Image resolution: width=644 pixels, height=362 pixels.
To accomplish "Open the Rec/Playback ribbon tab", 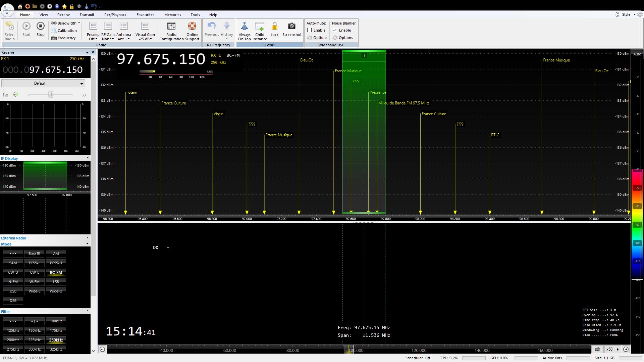I will pyautogui.click(x=115, y=15).
